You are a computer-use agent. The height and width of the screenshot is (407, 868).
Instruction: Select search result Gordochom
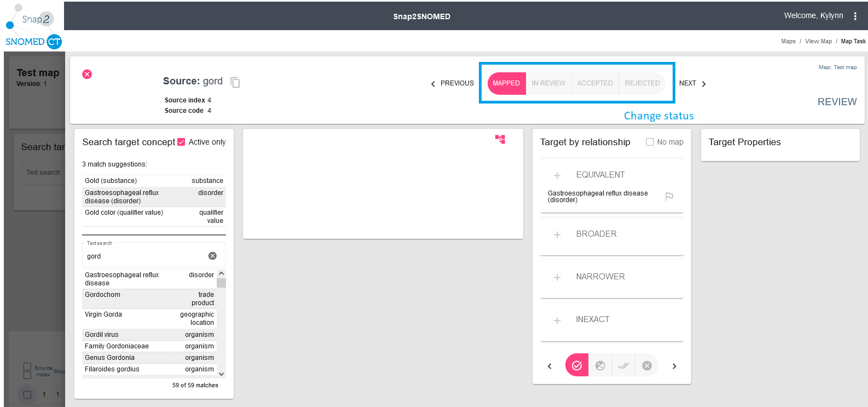point(149,299)
